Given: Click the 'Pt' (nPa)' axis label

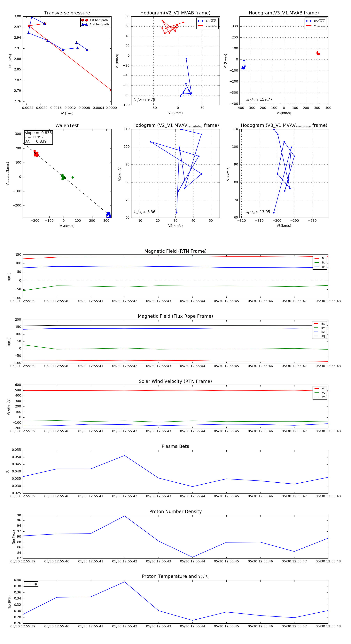Looking at the screenshot, I should (x=10, y=61).
